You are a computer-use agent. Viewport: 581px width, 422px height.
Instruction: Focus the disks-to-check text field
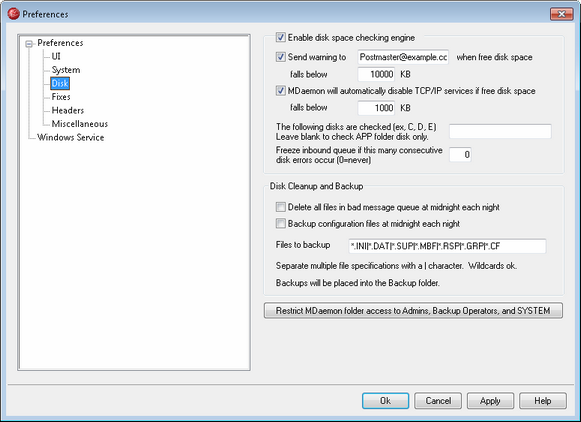pyautogui.click(x=500, y=132)
